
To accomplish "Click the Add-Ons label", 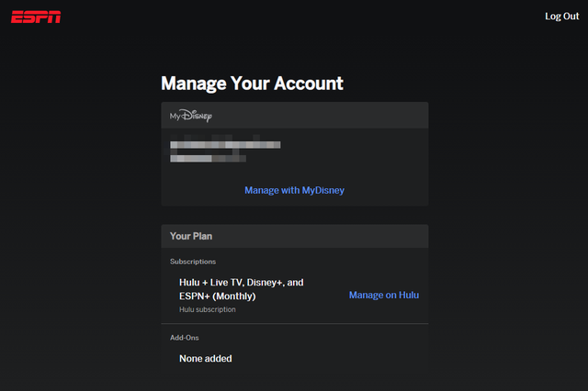I will 185,338.
